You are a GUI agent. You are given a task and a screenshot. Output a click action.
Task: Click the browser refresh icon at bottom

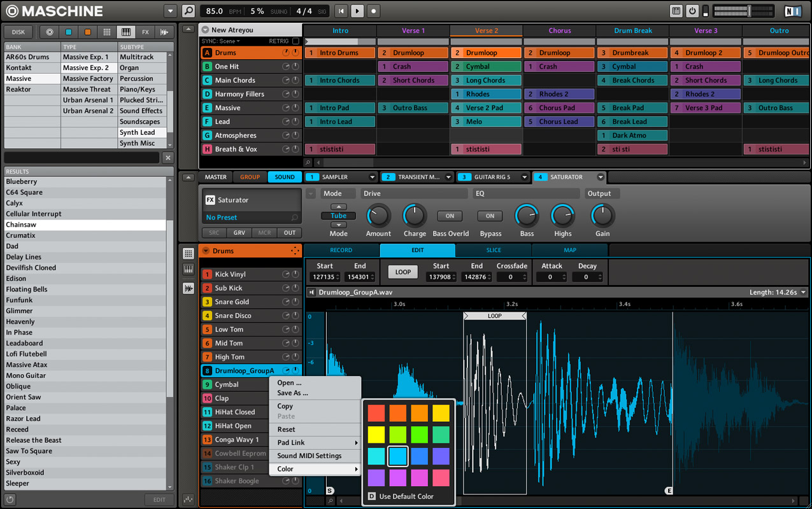tap(10, 500)
